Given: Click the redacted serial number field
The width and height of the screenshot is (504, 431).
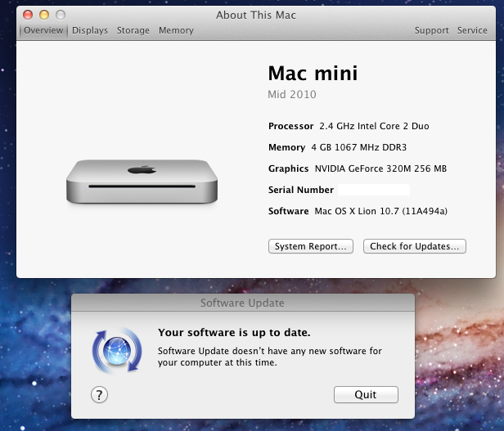Looking at the screenshot, I should pos(374,190).
